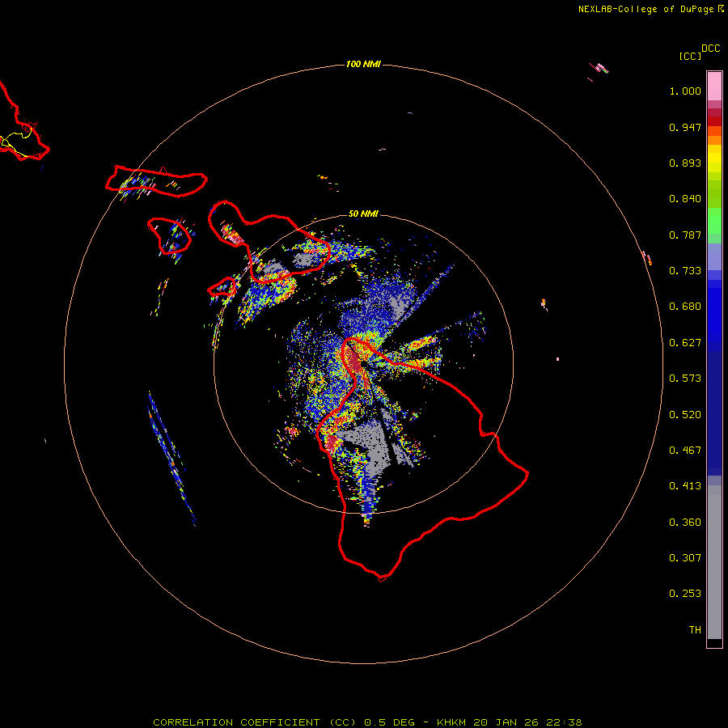Click the KHKM radar station identifier
728x728 pixels.
[x=451, y=722]
